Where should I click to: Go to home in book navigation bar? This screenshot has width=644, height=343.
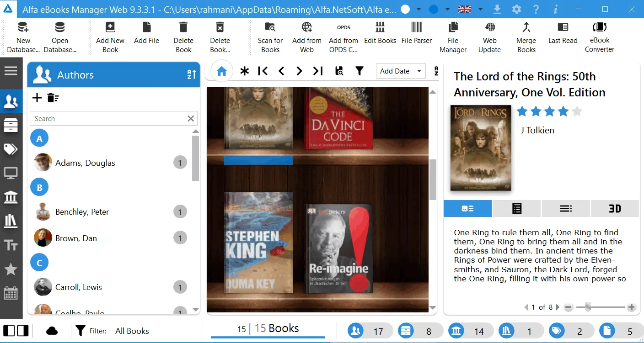tap(222, 71)
